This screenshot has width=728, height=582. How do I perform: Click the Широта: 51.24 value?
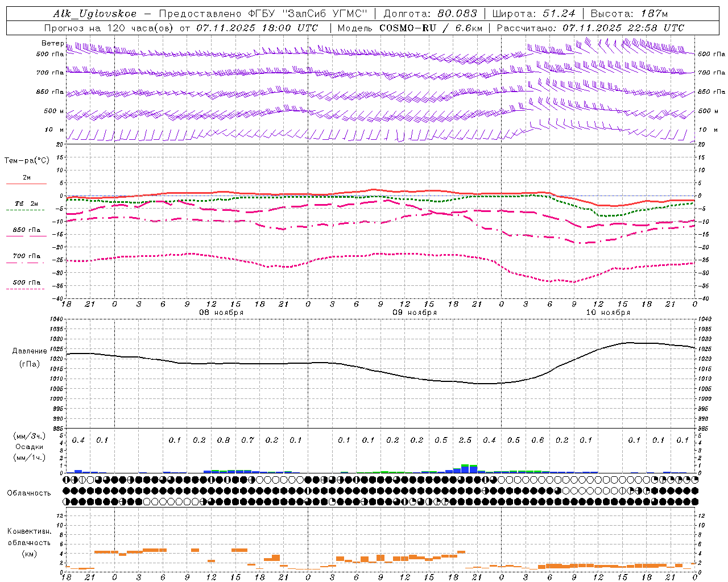533,14
